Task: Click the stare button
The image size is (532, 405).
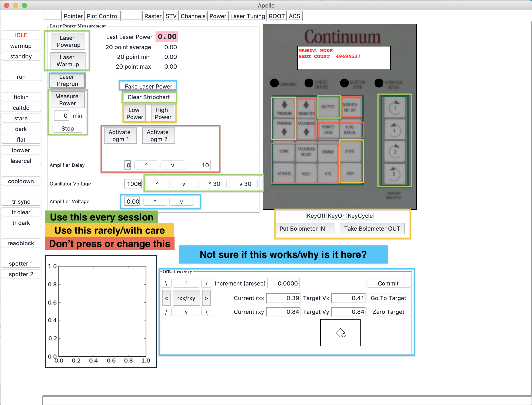Action: [x=21, y=118]
